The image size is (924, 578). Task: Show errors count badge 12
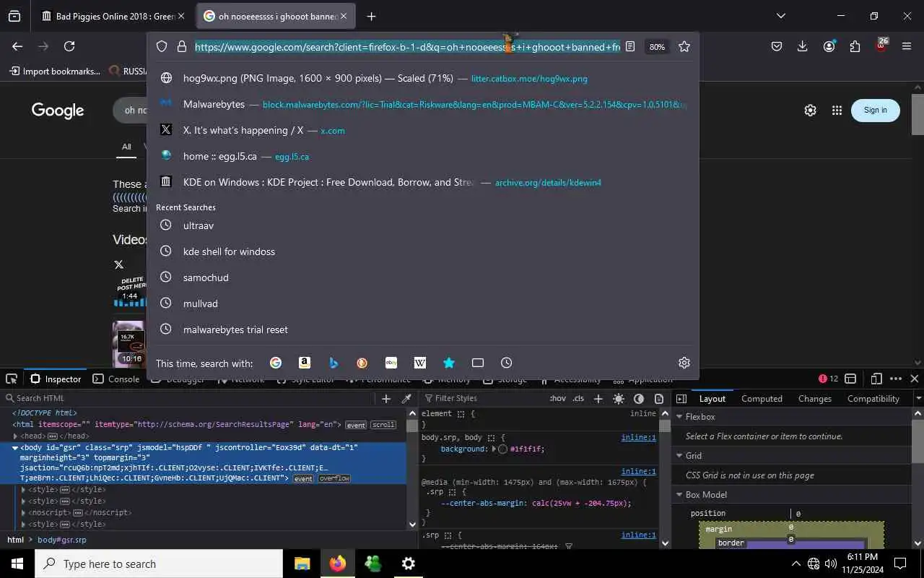tap(829, 379)
